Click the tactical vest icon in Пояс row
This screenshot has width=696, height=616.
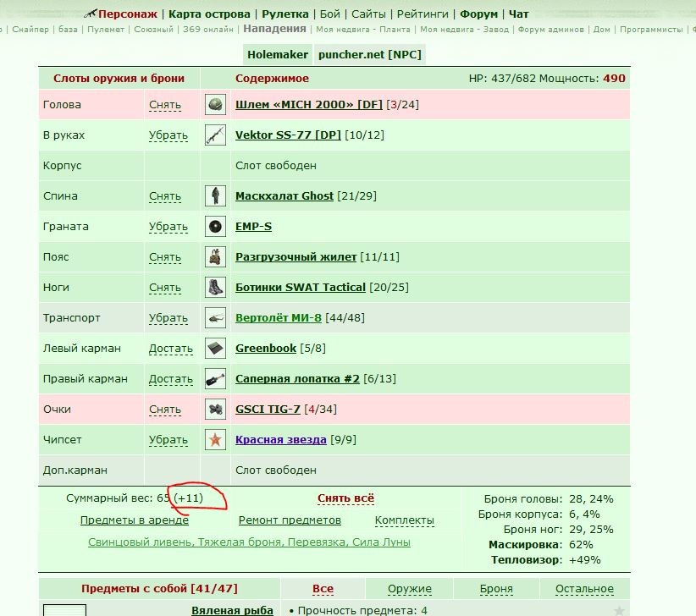(x=215, y=256)
